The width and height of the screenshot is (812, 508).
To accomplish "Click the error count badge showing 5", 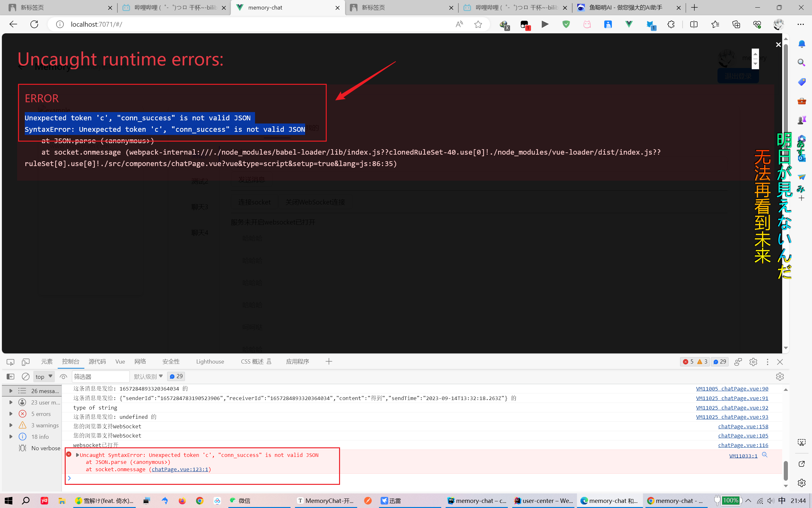I will pyautogui.click(x=688, y=362).
